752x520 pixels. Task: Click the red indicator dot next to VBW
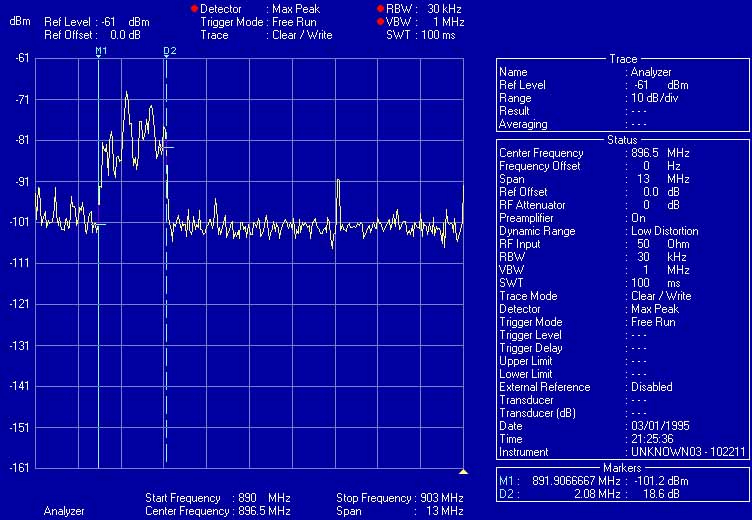[379, 21]
